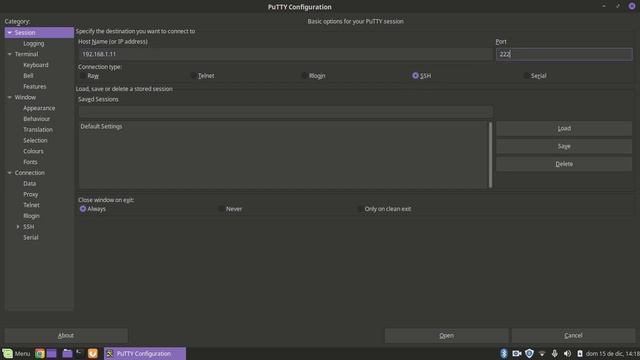Open the Fonts category

tap(30, 162)
